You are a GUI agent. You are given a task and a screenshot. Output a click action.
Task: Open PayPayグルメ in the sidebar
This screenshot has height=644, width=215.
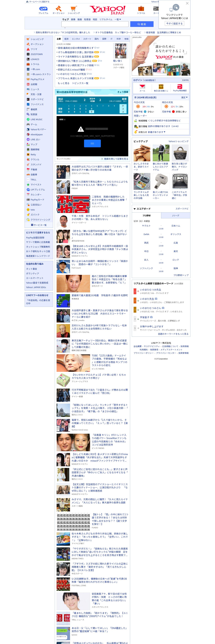(x=37, y=79)
